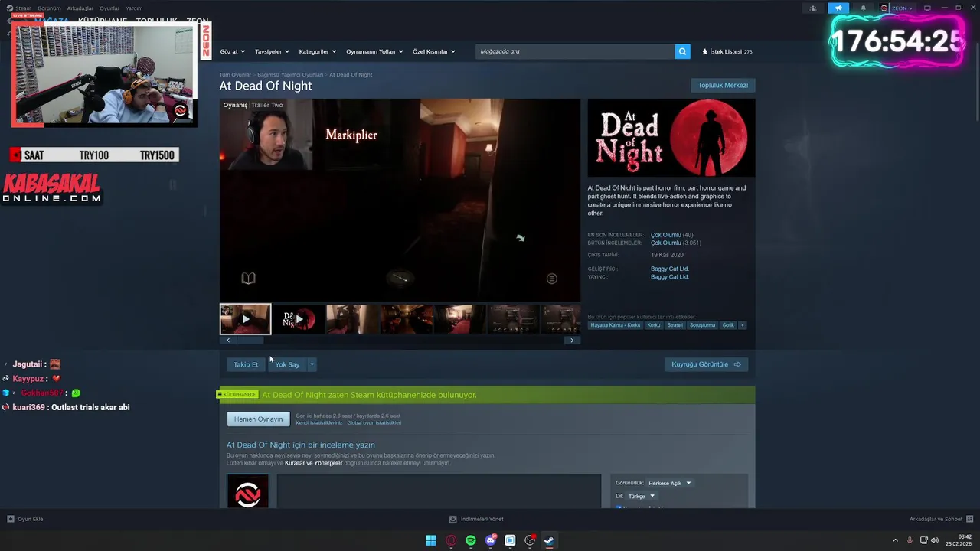Click the En Son İncelemeler Çok Olumlu link
The height and width of the screenshot is (551, 980).
(x=666, y=235)
